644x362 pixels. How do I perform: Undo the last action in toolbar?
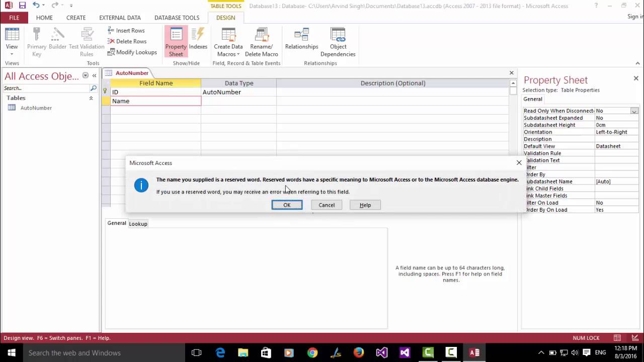tap(36, 6)
